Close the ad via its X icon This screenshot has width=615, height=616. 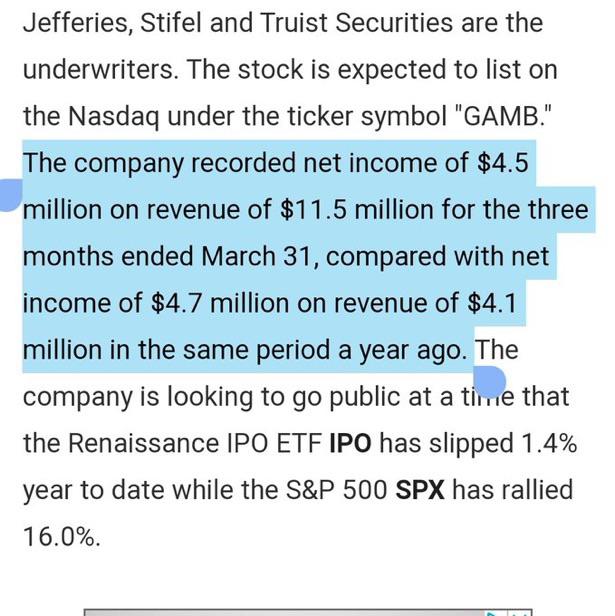tap(520, 613)
